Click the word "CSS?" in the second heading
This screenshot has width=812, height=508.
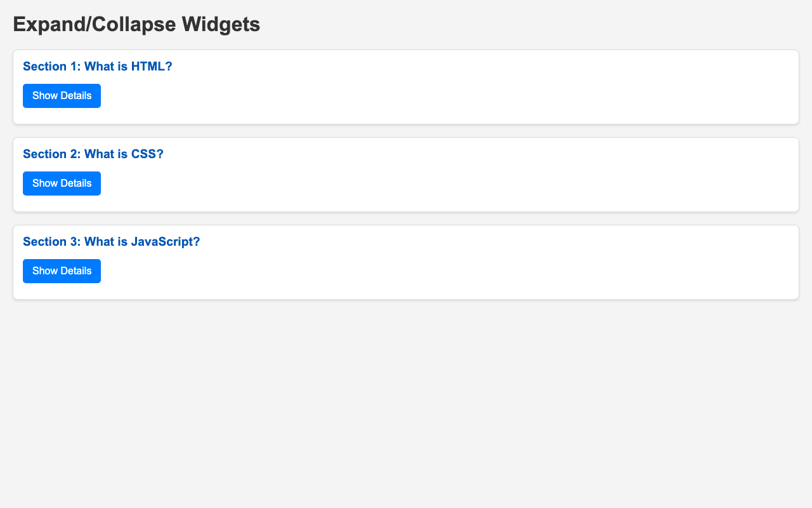coord(147,154)
